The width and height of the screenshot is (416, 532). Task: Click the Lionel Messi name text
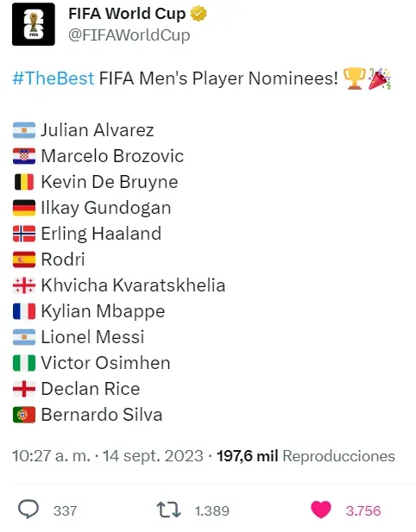pos(92,337)
